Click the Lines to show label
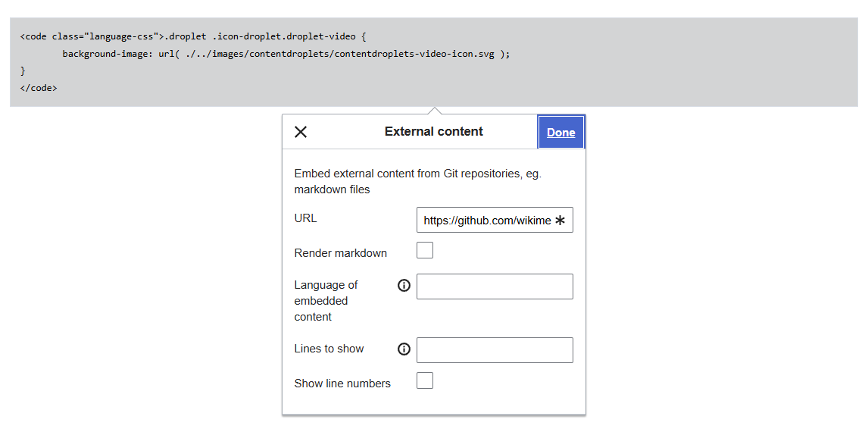 pyautogui.click(x=329, y=349)
